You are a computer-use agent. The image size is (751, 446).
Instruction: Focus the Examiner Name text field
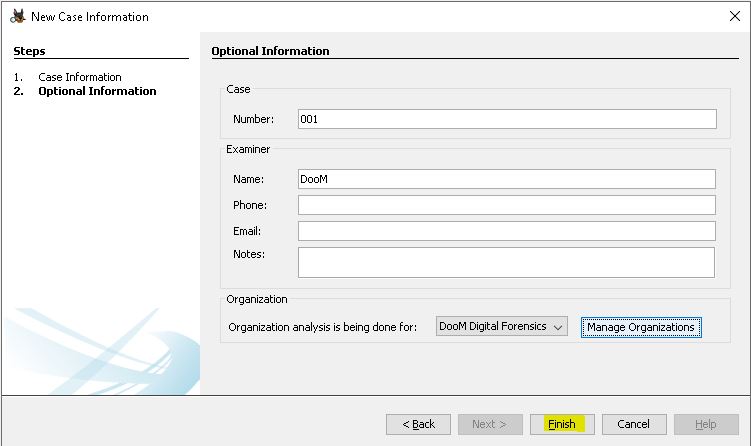click(x=507, y=179)
